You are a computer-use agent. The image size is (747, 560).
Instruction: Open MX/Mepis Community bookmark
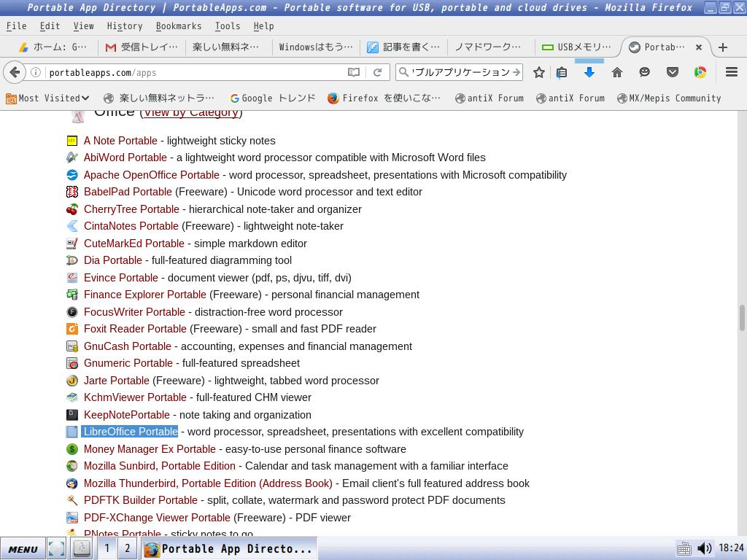(669, 98)
